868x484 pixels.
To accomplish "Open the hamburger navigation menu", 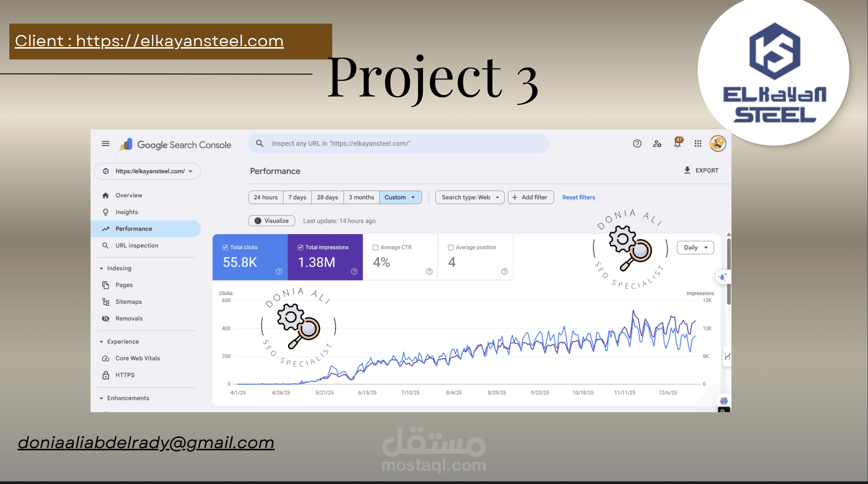I will [x=106, y=143].
